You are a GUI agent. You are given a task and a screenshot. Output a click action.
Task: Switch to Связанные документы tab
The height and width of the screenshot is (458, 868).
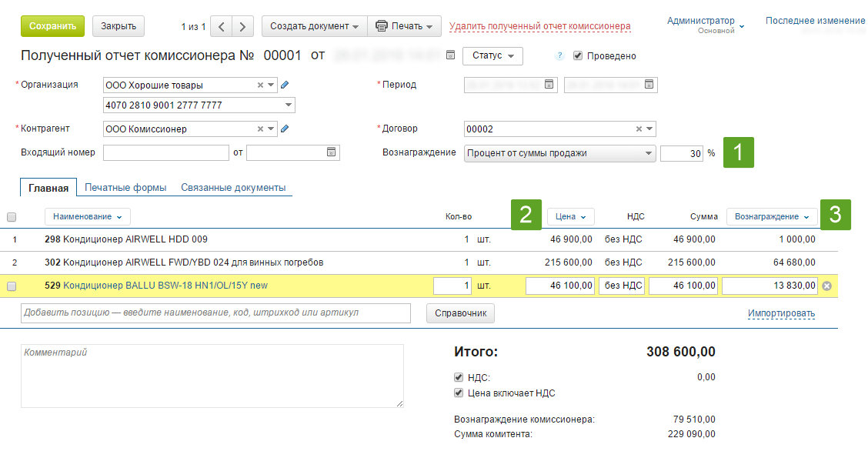(x=233, y=187)
